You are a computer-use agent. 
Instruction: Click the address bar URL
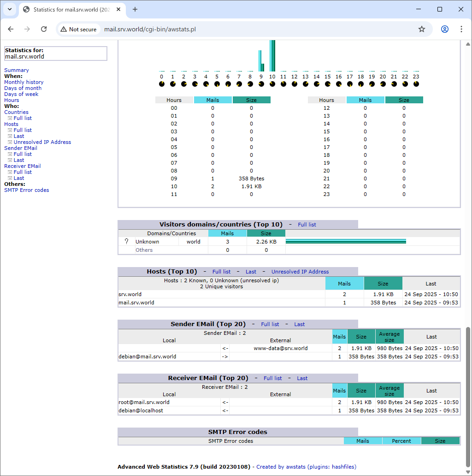tap(150, 29)
